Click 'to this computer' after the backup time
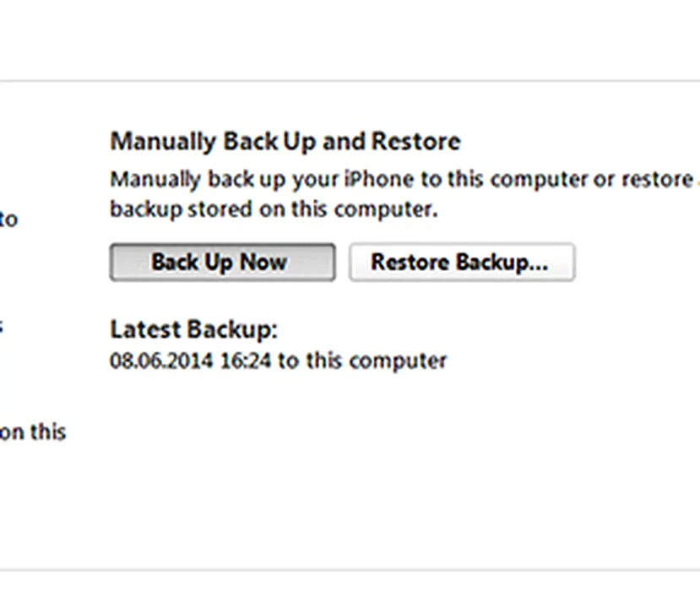 click(362, 361)
